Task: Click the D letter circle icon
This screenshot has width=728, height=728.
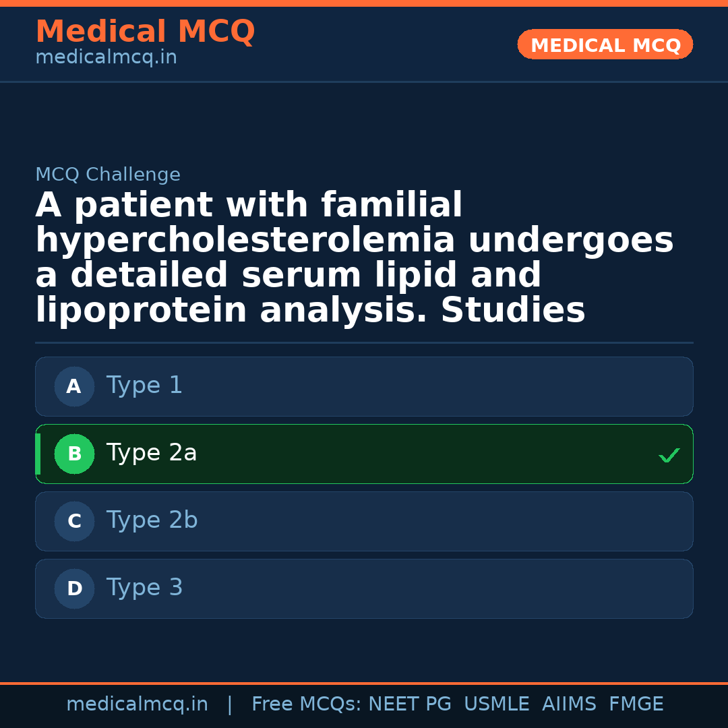Action: point(74,589)
